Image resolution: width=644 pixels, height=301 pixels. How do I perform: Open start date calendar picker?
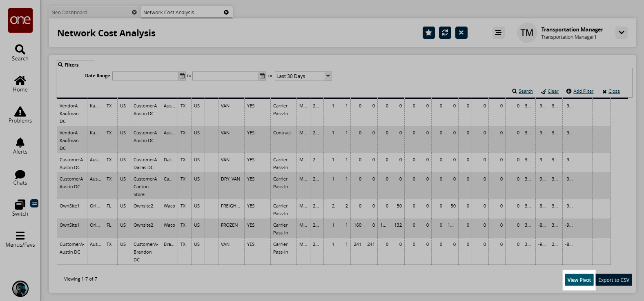182,76
